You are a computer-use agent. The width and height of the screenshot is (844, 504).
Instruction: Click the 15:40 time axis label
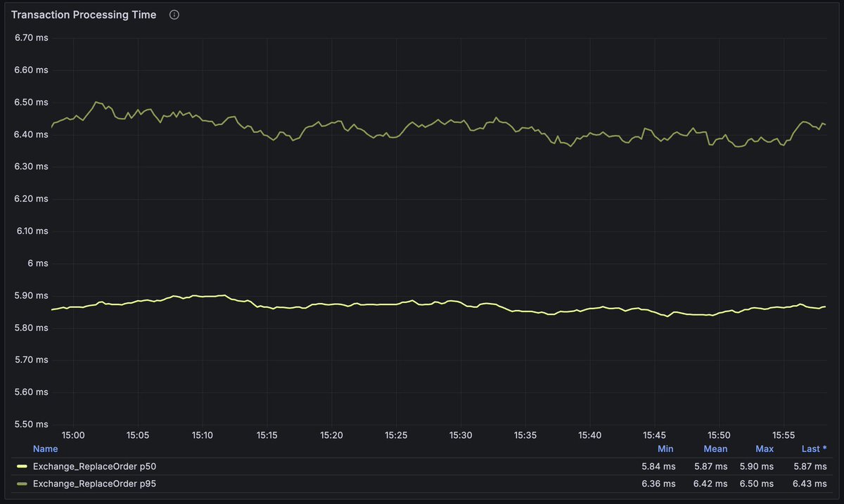tap(589, 436)
